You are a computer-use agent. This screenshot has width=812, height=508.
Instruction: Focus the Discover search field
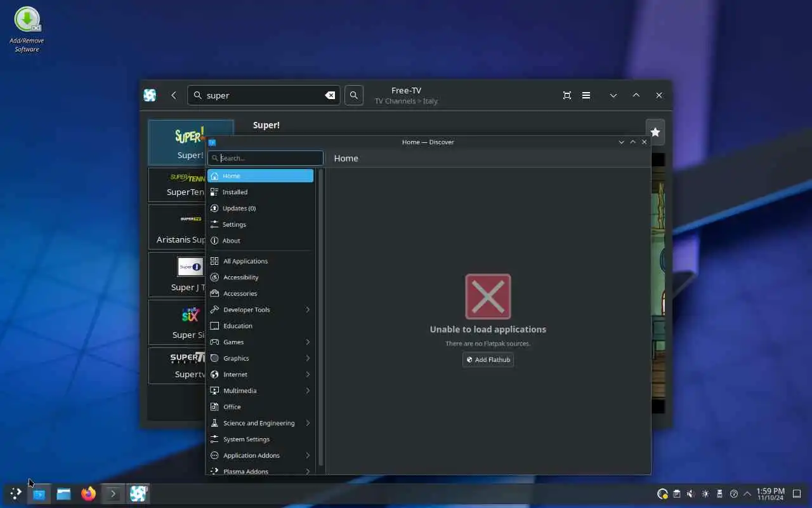coord(265,158)
